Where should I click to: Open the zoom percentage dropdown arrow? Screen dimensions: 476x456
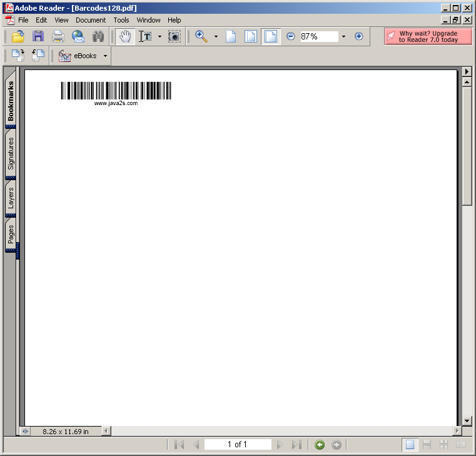click(x=343, y=36)
